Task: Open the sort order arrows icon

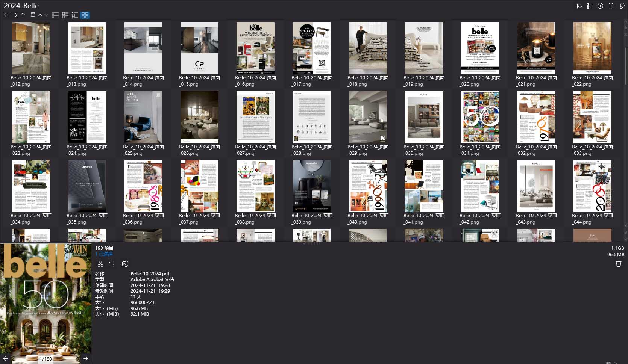Action: click(x=579, y=6)
